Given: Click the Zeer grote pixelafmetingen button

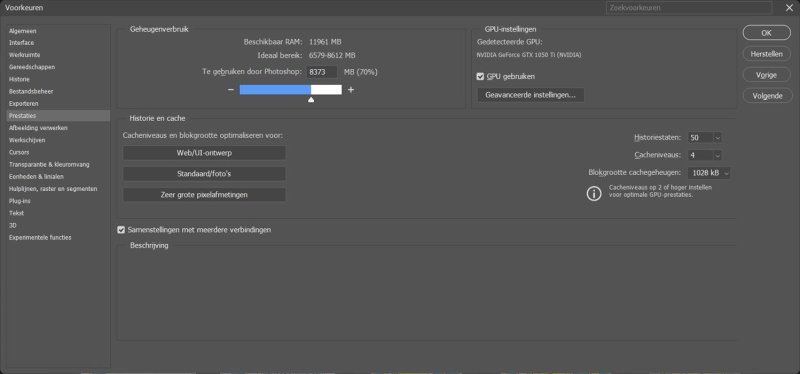Looking at the screenshot, I should tap(204, 194).
